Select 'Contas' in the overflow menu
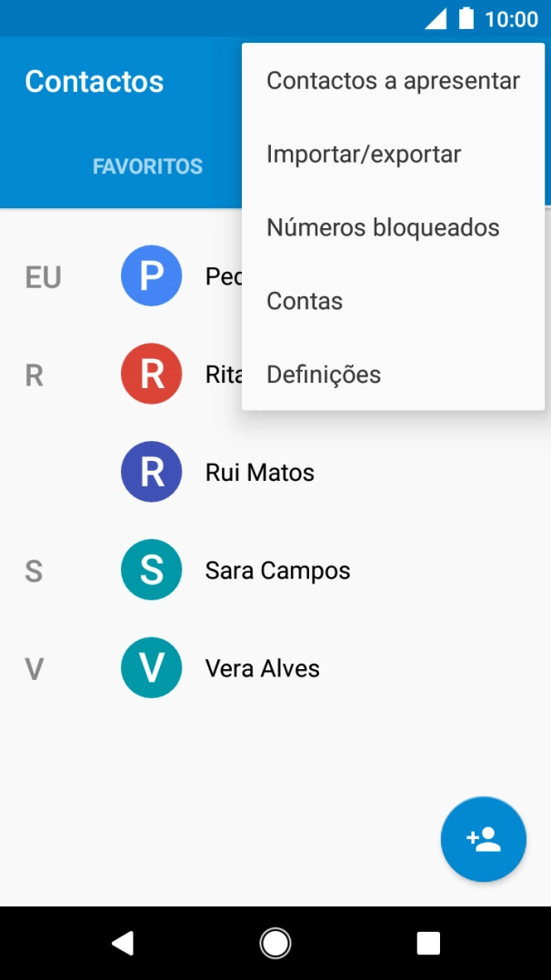Image resolution: width=551 pixels, height=980 pixels. coord(304,300)
